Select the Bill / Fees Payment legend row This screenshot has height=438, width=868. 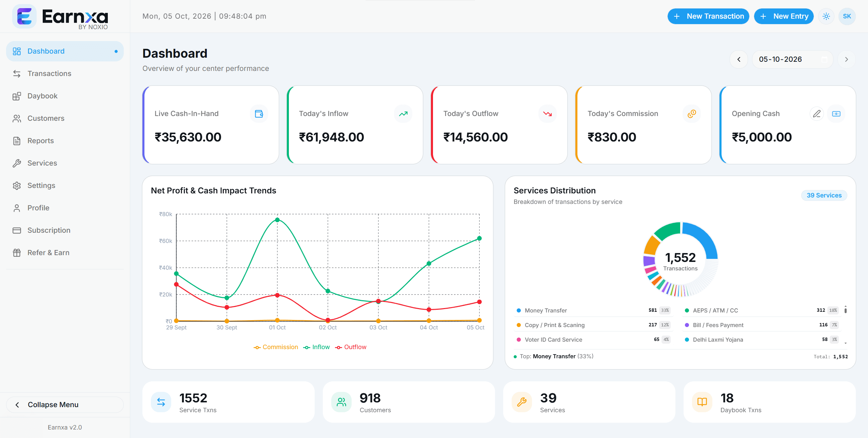click(x=761, y=325)
